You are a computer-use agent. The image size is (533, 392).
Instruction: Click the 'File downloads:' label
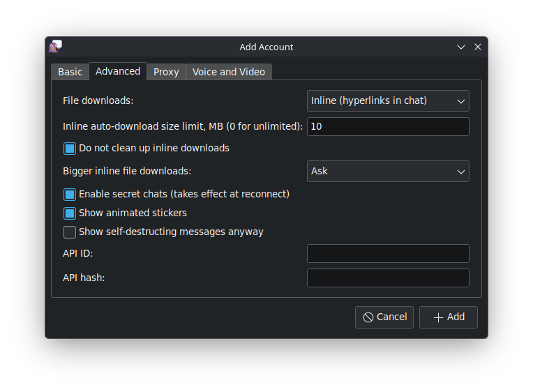point(98,100)
